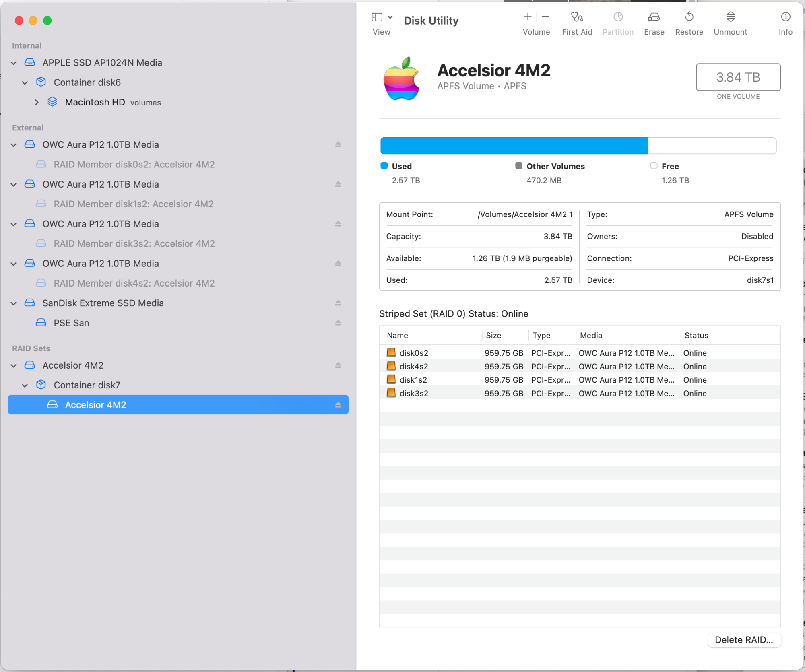
Task: Collapse Container disk7 under RAID Sets
Action: tap(25, 385)
